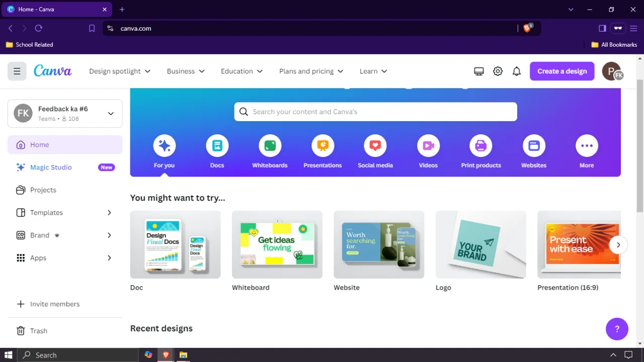Select the Social media category icon
The image size is (644, 362).
(375, 146)
